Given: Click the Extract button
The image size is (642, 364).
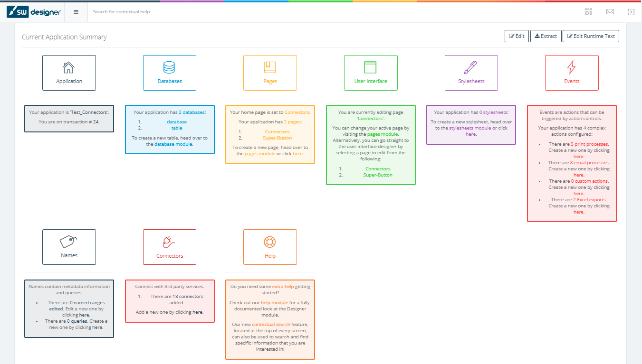Looking at the screenshot, I should tap(546, 36).
